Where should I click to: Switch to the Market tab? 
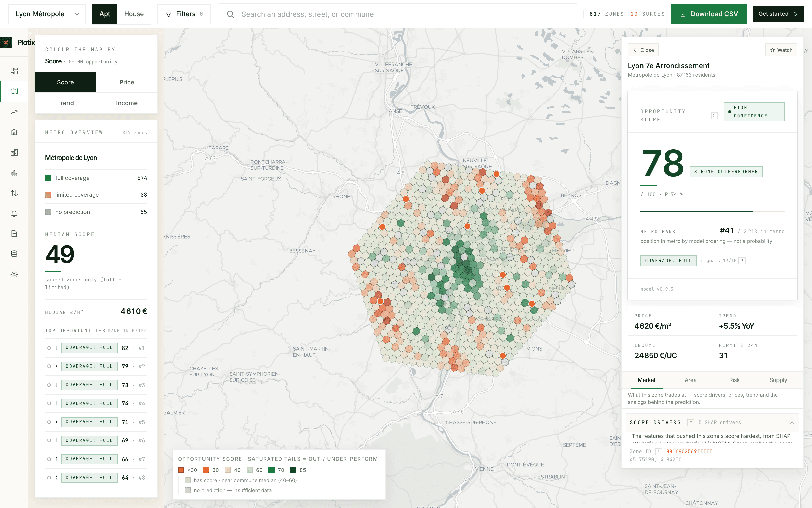pos(646,380)
